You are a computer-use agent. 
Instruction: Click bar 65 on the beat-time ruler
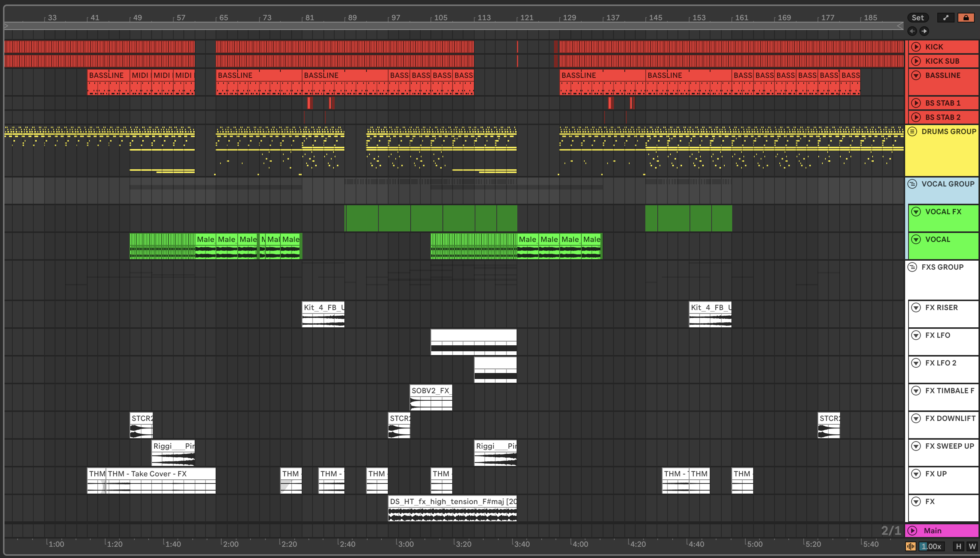[x=223, y=18]
